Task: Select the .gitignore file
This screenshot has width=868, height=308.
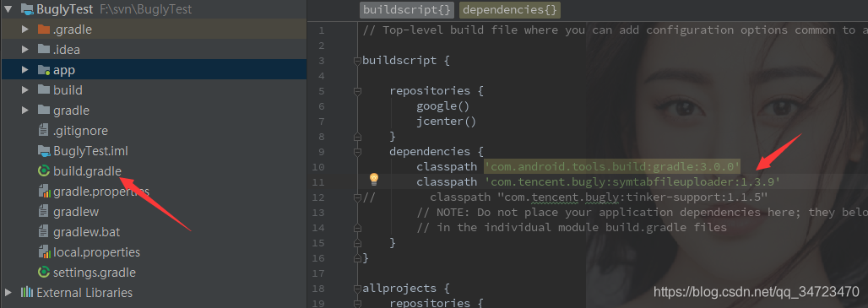Action: pos(80,131)
